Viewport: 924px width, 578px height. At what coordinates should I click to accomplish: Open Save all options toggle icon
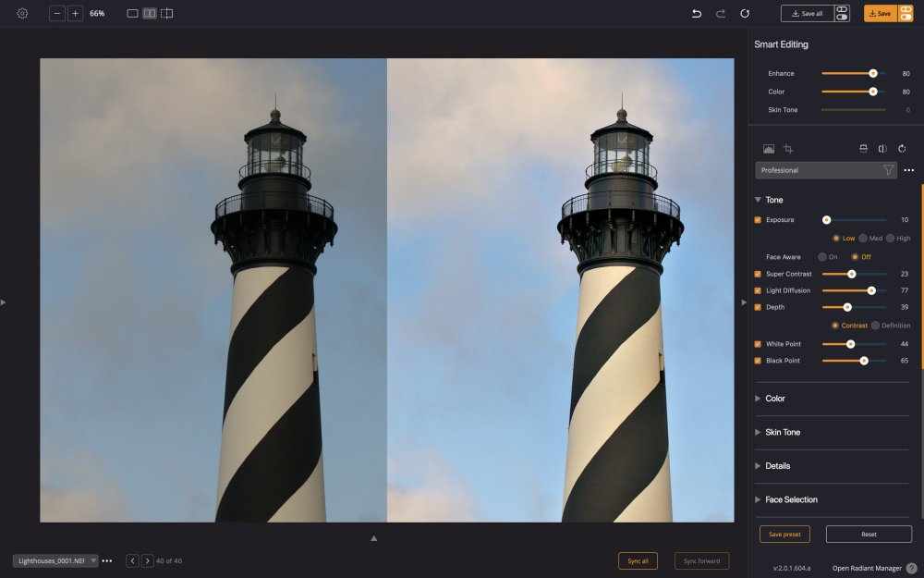pyautogui.click(x=842, y=13)
